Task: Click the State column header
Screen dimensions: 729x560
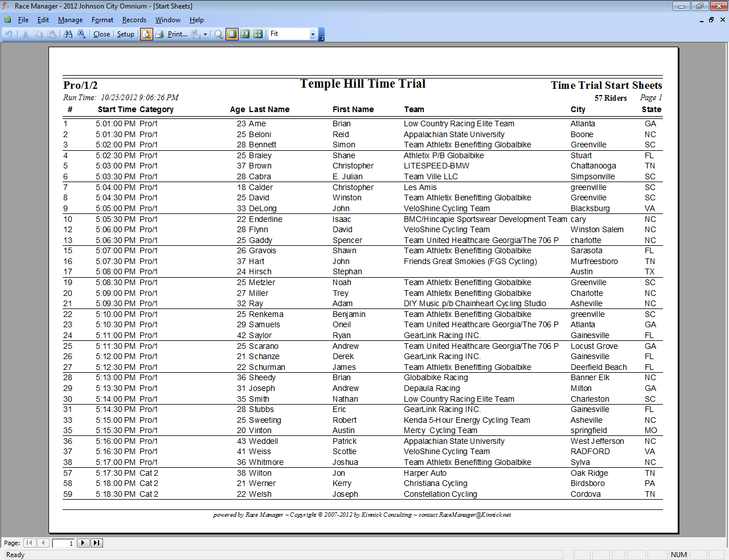Action: (652, 109)
